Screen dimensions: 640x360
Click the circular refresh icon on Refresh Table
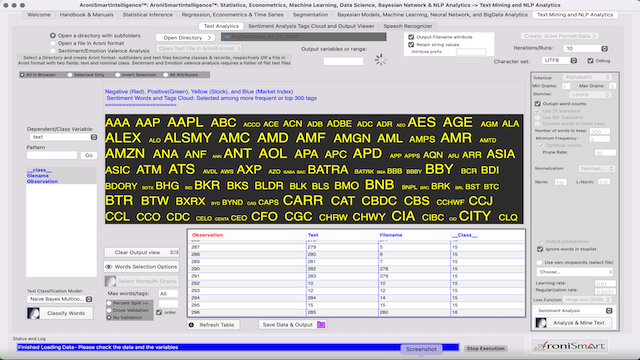pos(191,325)
